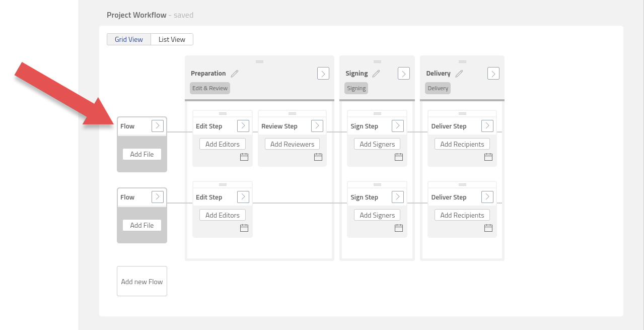Image resolution: width=644 pixels, height=330 pixels.
Task: Expand the Preparation stage chevron
Action: [323, 74]
